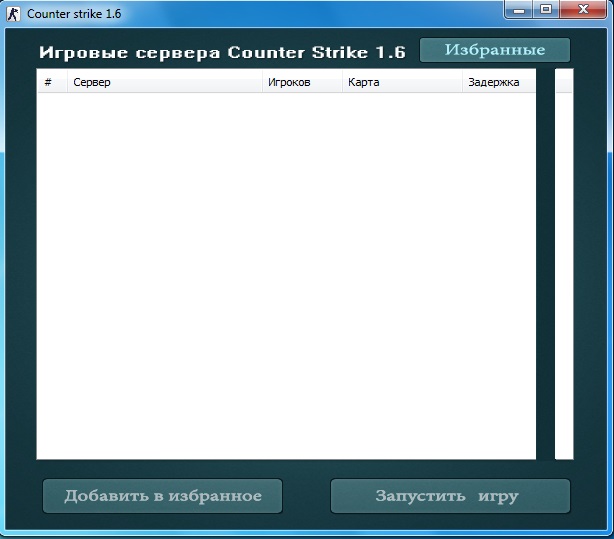This screenshot has width=614, height=539.
Task: Open the Избранные favorites list
Action: [x=495, y=50]
